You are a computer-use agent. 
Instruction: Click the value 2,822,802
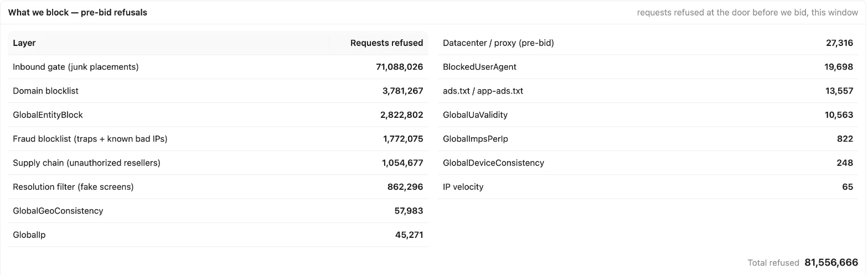coord(402,115)
